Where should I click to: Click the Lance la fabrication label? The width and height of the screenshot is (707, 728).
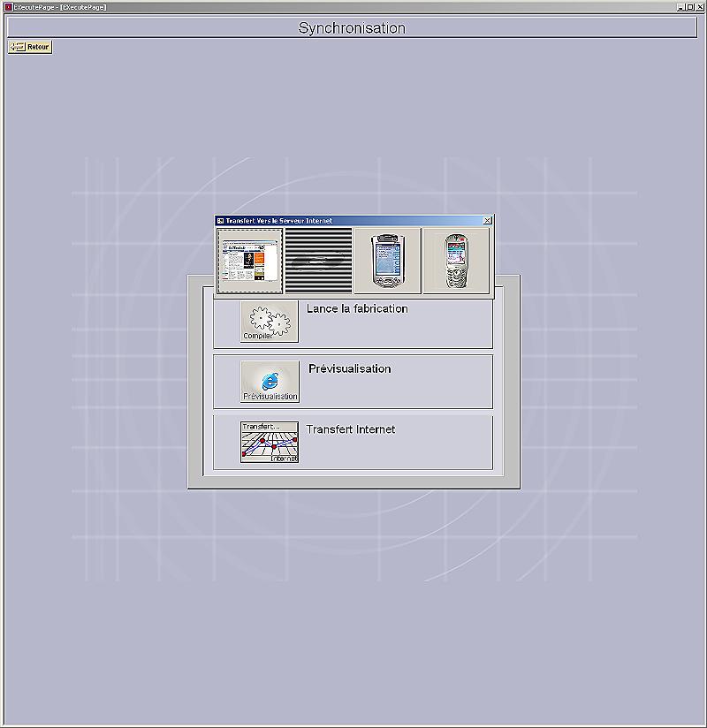click(357, 308)
